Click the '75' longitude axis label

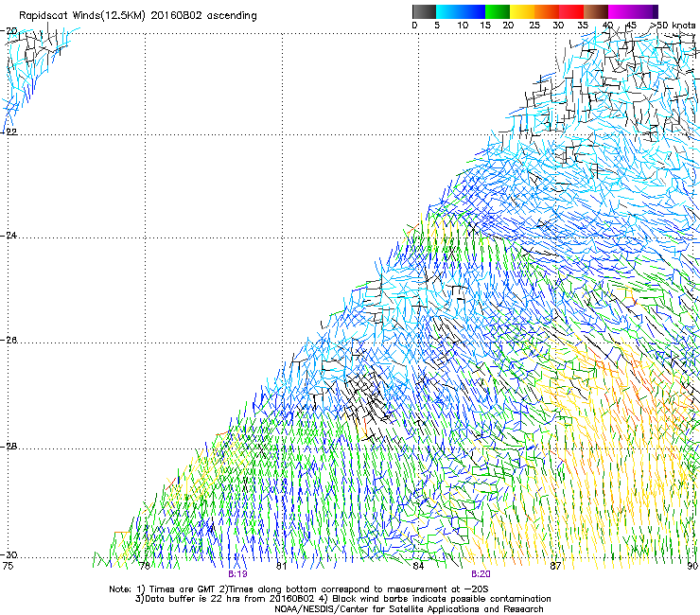[x=8, y=566]
